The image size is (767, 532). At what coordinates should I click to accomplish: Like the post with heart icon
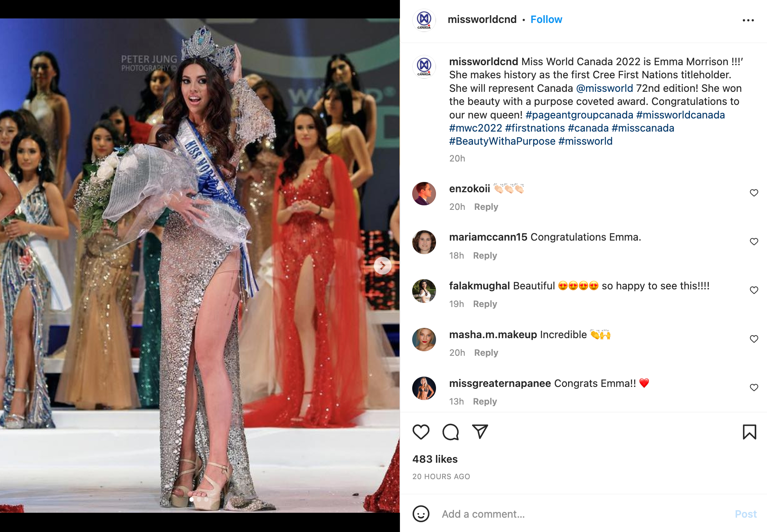tap(421, 432)
